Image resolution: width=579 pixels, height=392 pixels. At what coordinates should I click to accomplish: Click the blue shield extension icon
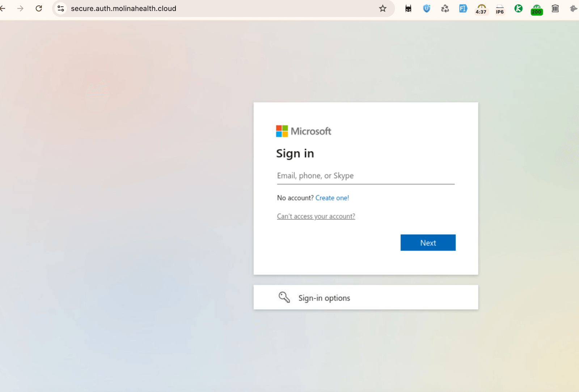[x=427, y=9]
